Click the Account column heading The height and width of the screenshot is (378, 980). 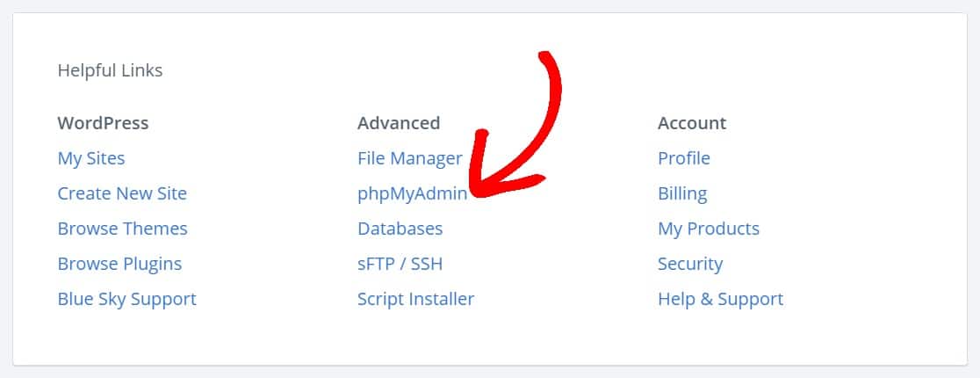tap(692, 123)
